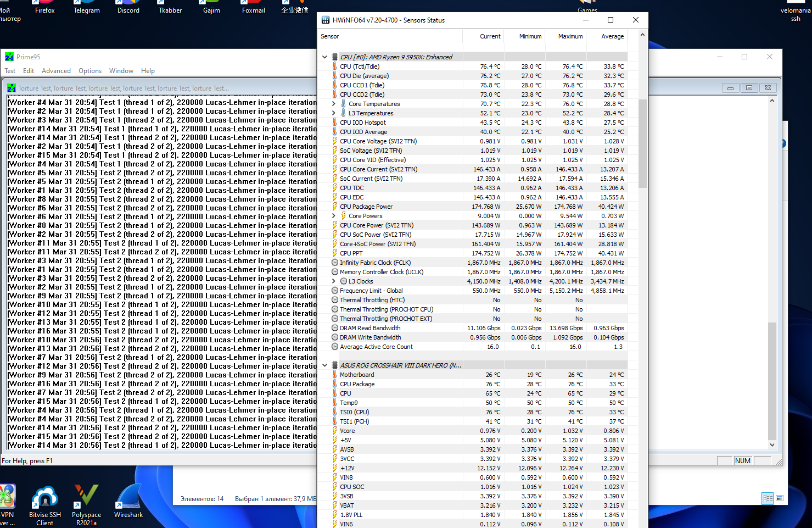812x528 pixels.
Task: Open the Advanced menu in Prime95
Action: point(56,71)
